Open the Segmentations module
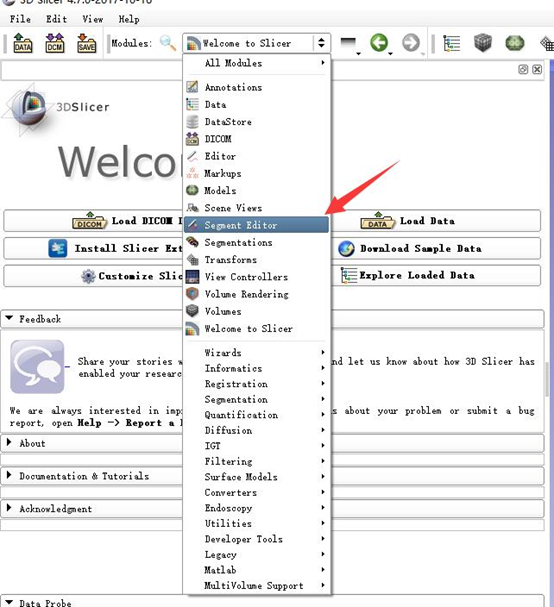This screenshot has width=554, height=607. click(x=257, y=242)
